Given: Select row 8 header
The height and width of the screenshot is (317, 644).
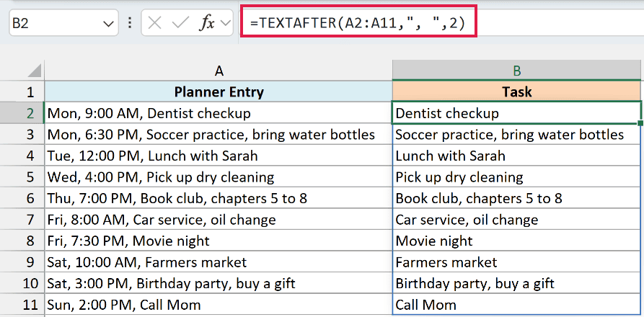Looking at the screenshot, I should point(22,241).
